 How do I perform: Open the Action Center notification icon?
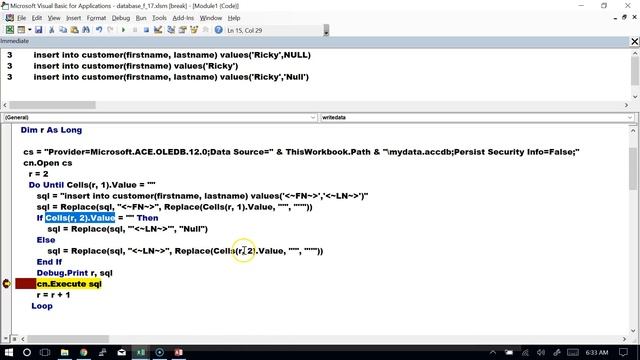(623, 352)
